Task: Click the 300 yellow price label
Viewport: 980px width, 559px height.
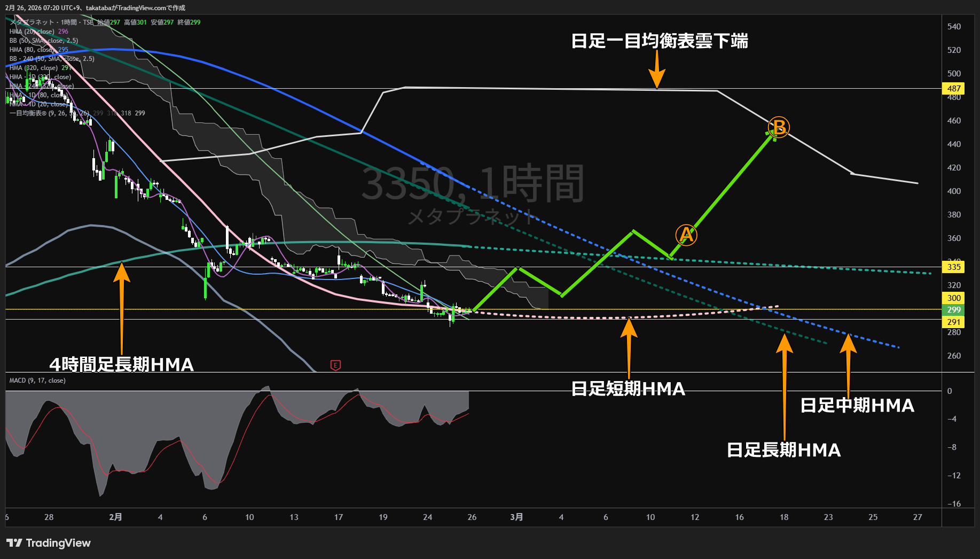Action: pyautogui.click(x=954, y=298)
